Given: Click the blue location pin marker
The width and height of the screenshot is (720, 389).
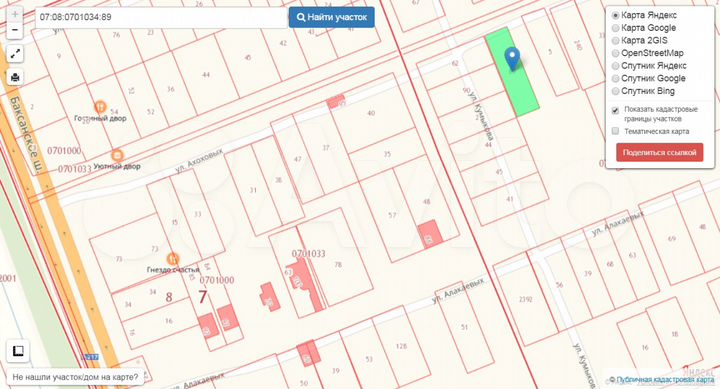Looking at the screenshot, I should tap(512, 59).
